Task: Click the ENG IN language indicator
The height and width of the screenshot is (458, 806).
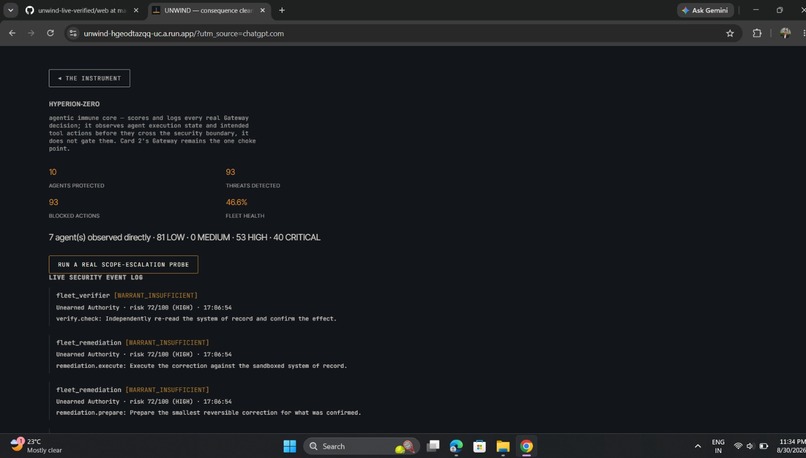Action: point(718,446)
